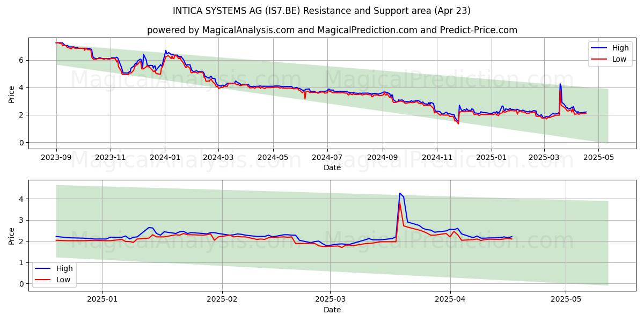Click the '2025-02' x-axis label in the bottom chart
Screen dimensions: 644x322
tap(222, 299)
